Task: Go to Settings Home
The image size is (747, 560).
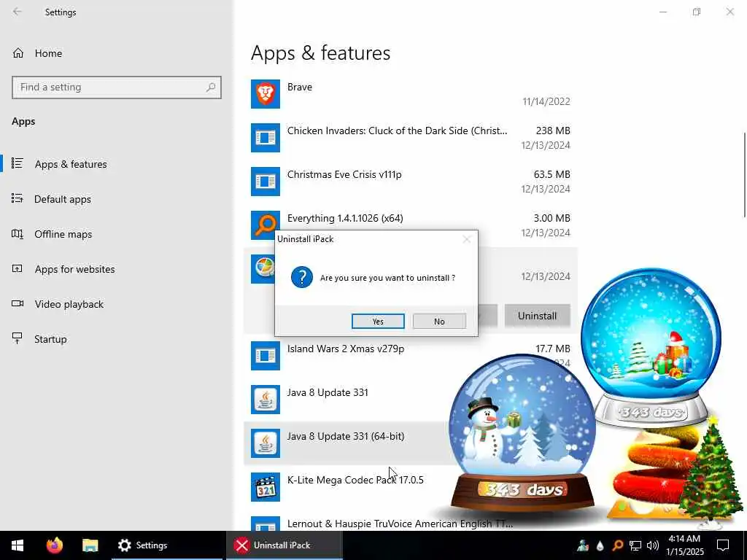Action: (48, 52)
